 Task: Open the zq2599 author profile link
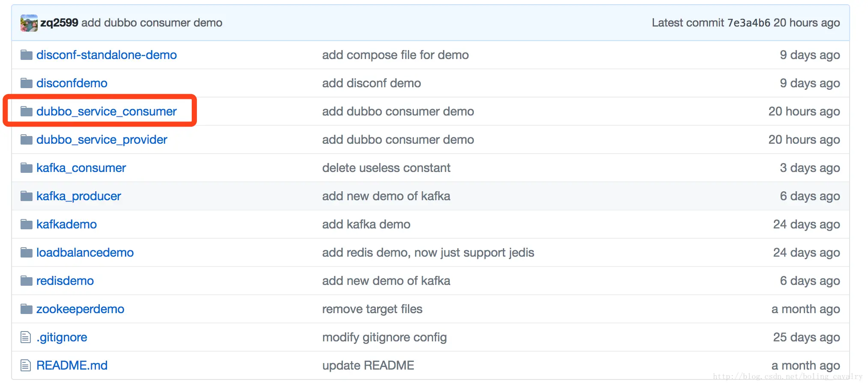59,23
